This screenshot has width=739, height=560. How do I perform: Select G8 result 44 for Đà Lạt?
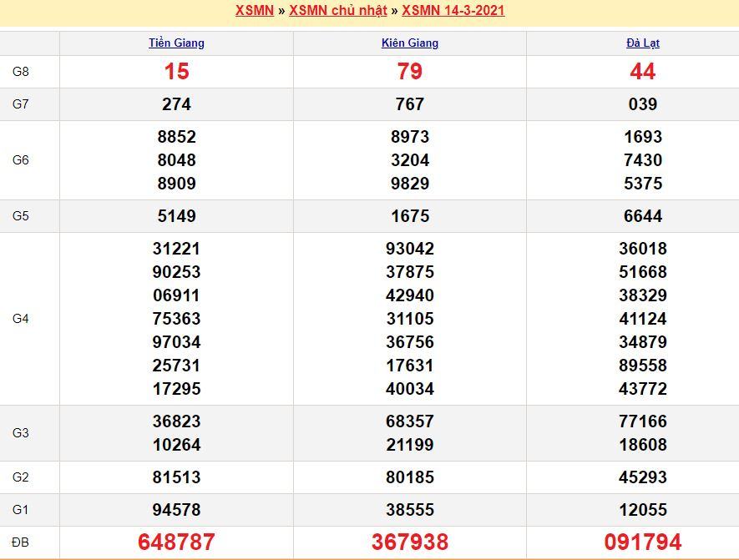click(x=643, y=72)
